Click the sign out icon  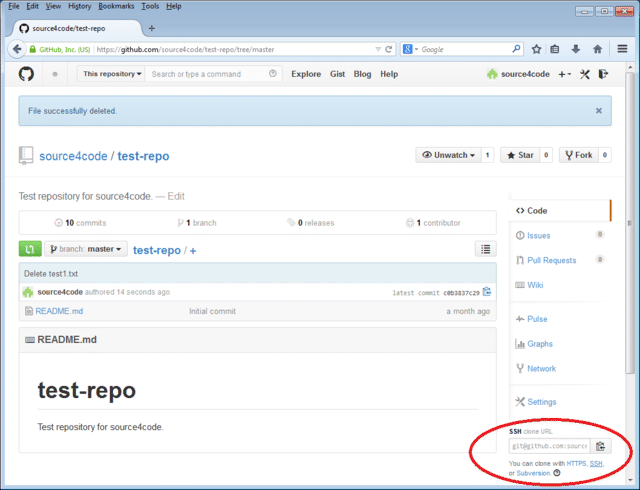point(603,74)
